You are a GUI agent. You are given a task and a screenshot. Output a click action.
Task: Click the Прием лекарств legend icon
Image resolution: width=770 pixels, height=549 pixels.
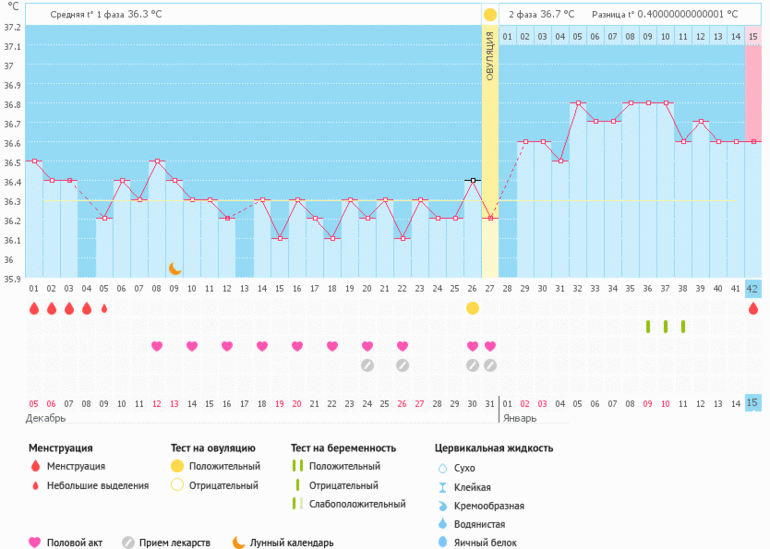point(128,542)
